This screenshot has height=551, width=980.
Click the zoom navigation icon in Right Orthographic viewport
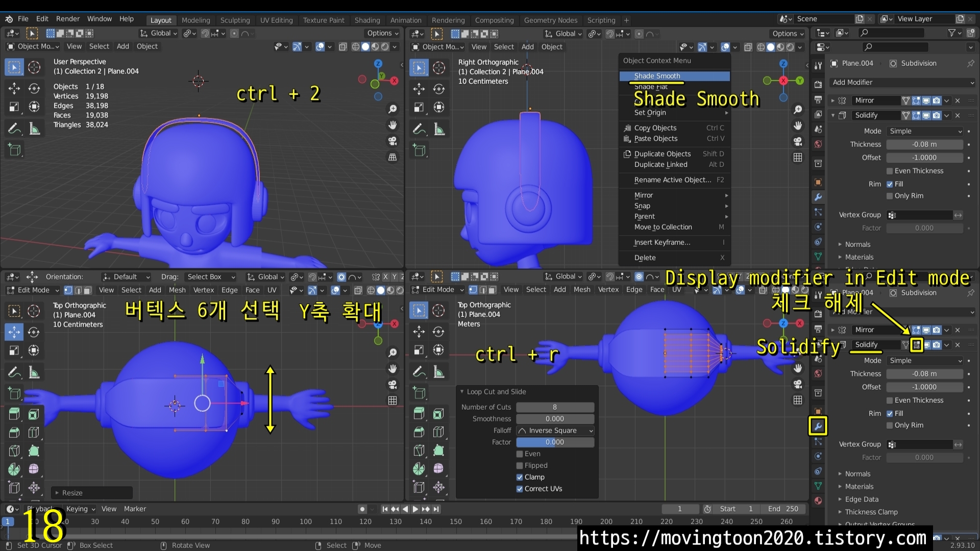798,110
